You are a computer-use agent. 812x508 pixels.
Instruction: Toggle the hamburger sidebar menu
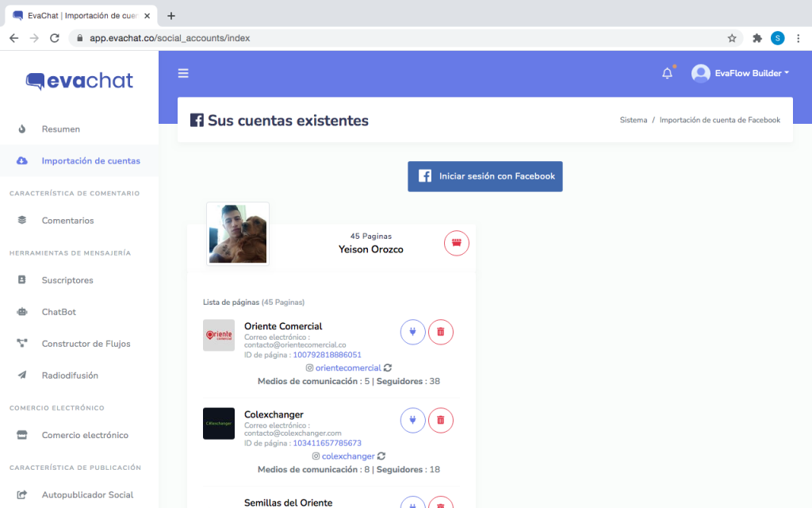point(183,74)
